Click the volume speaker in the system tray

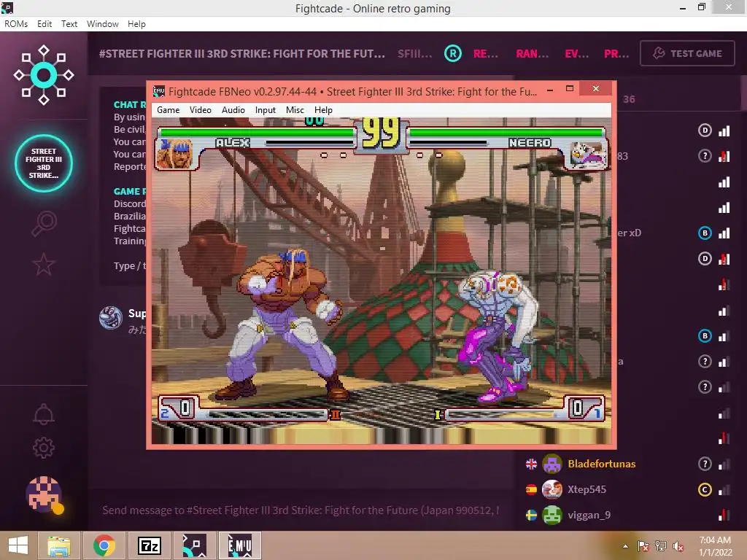pos(678,546)
